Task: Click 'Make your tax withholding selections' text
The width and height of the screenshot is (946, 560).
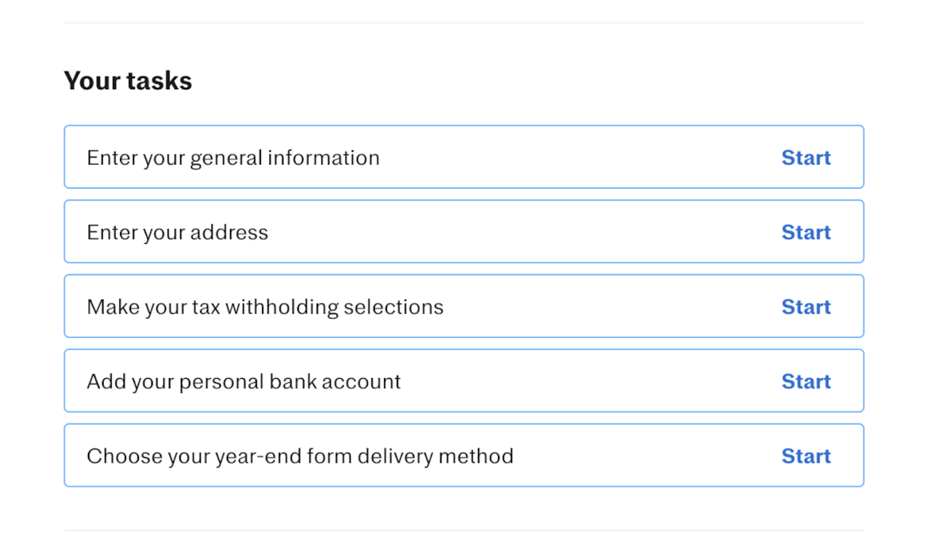Action: pyautogui.click(x=265, y=307)
